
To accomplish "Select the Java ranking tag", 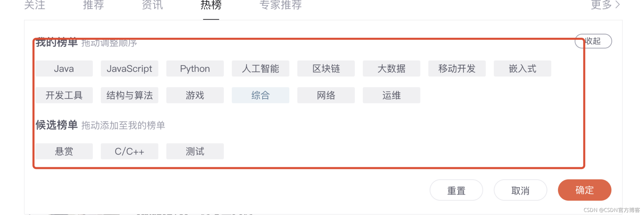I will pos(64,68).
